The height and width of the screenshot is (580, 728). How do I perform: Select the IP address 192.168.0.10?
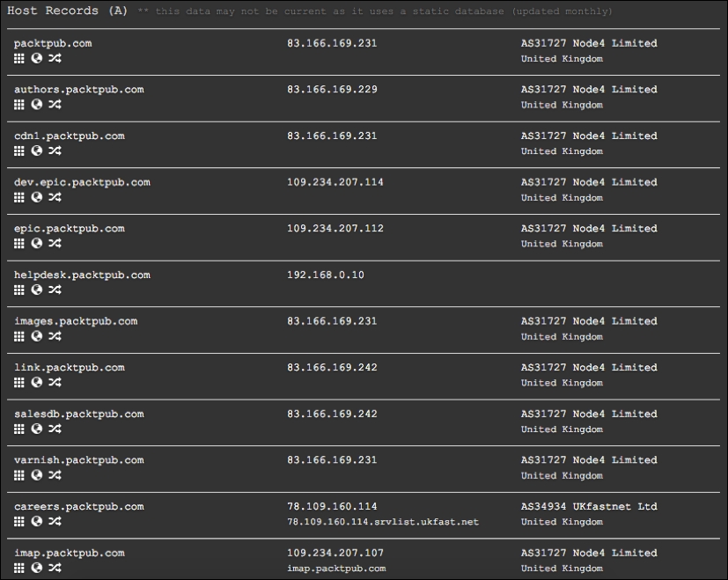326,275
